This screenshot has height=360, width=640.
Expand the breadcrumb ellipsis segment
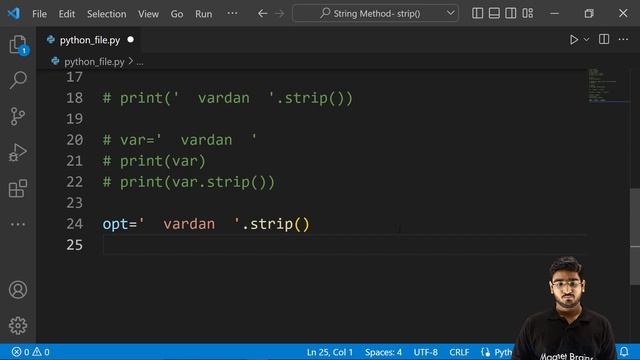point(140,62)
